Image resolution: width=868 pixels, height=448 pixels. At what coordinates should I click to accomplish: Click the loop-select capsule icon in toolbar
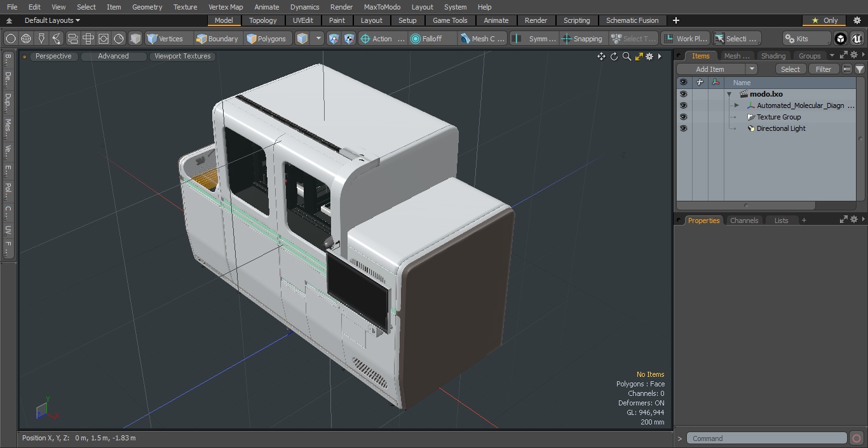pos(72,39)
